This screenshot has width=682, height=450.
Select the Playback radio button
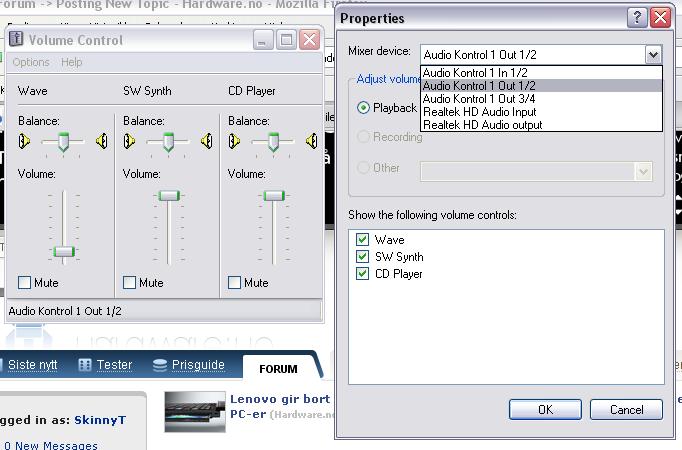(x=363, y=108)
